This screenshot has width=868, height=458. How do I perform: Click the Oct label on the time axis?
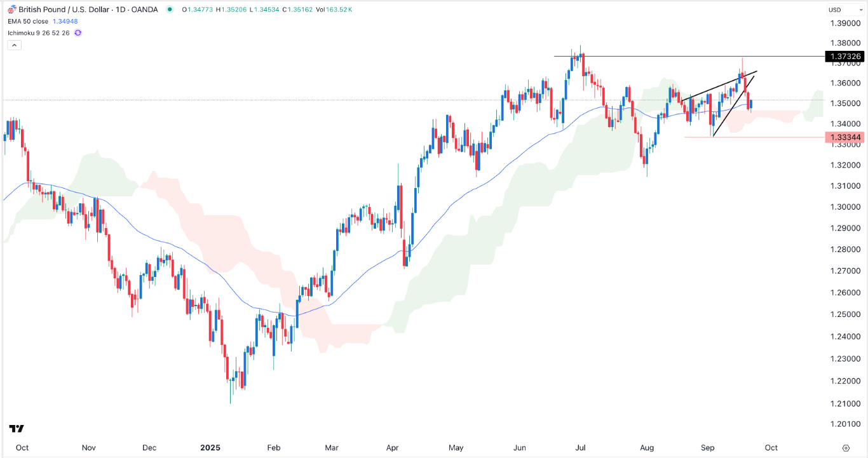[23, 447]
